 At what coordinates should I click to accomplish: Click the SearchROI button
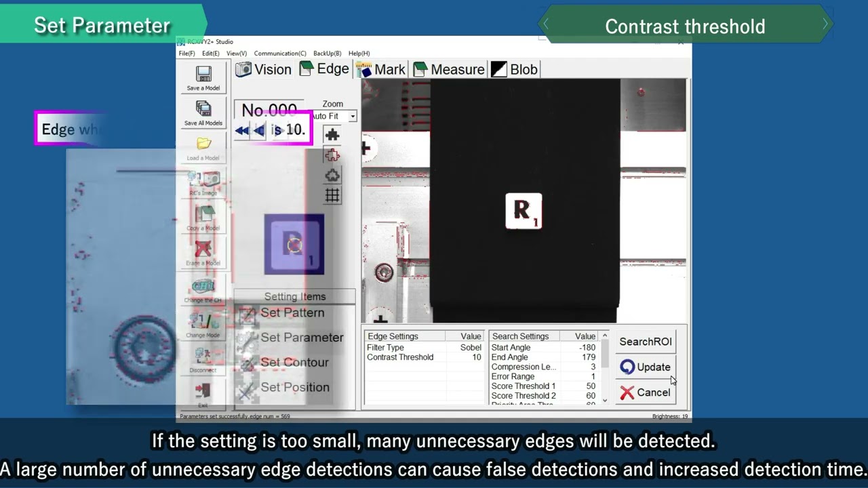click(646, 342)
